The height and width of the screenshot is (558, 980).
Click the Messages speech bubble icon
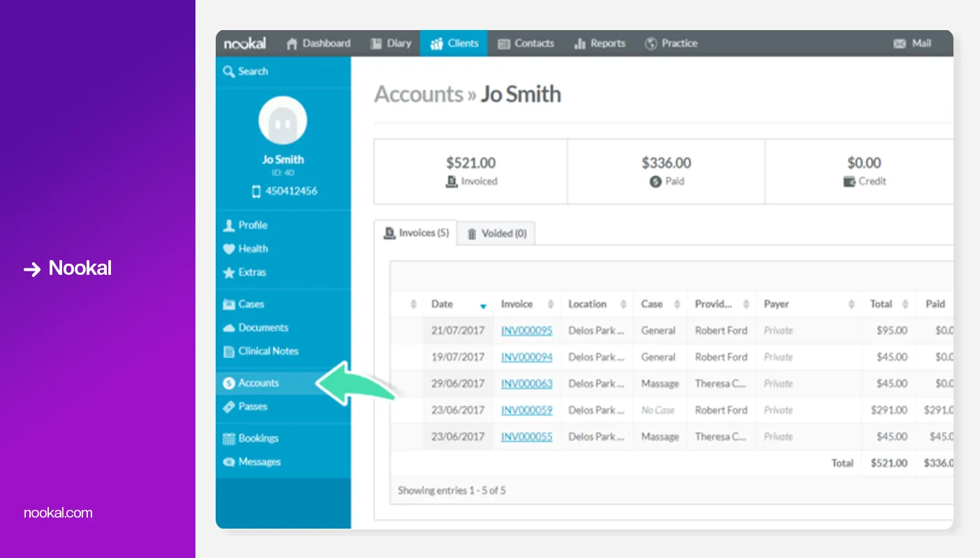pos(228,462)
